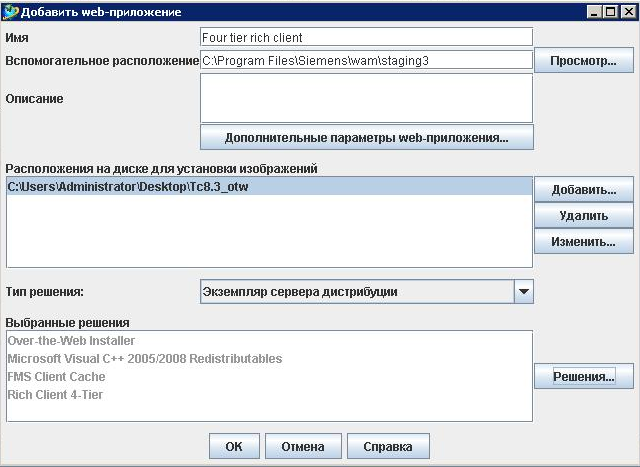
Task: Open Дополнительные параметры web-приложения...
Action: pyautogui.click(x=367, y=138)
